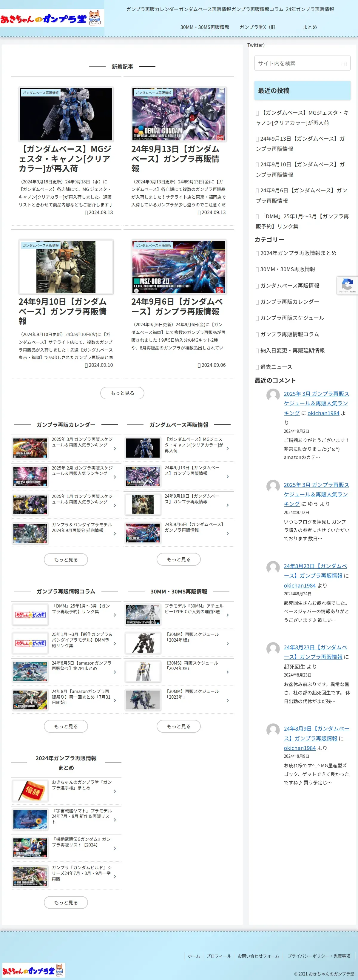Open category 納入日変更・再販延期情報

292,350
